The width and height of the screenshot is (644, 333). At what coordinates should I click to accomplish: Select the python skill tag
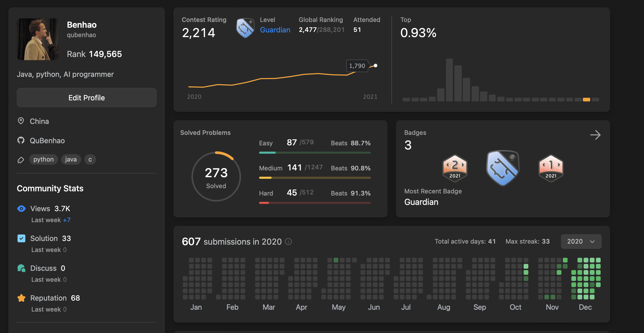click(x=43, y=159)
